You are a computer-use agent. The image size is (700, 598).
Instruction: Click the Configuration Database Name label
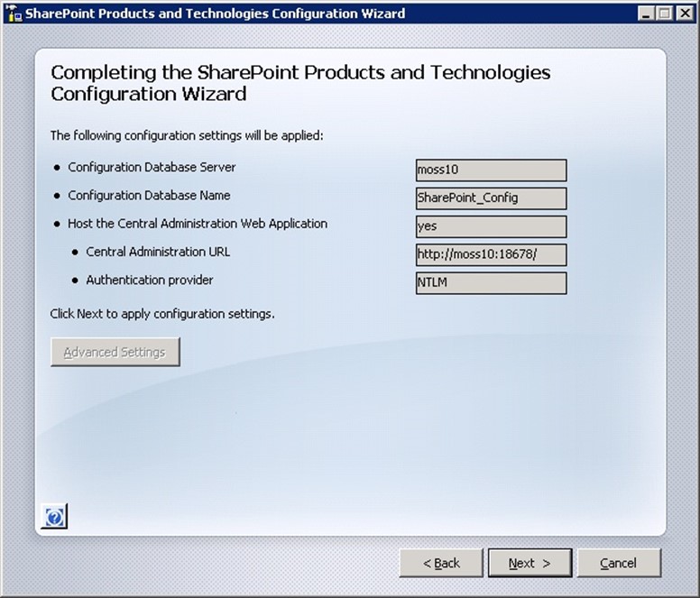tap(149, 196)
